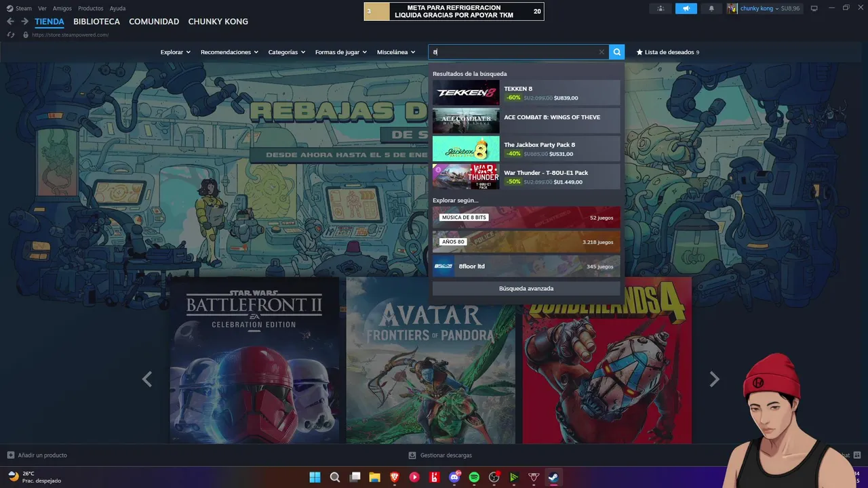Open the Productos menu
Image resolution: width=868 pixels, height=488 pixels.
tap(91, 8)
